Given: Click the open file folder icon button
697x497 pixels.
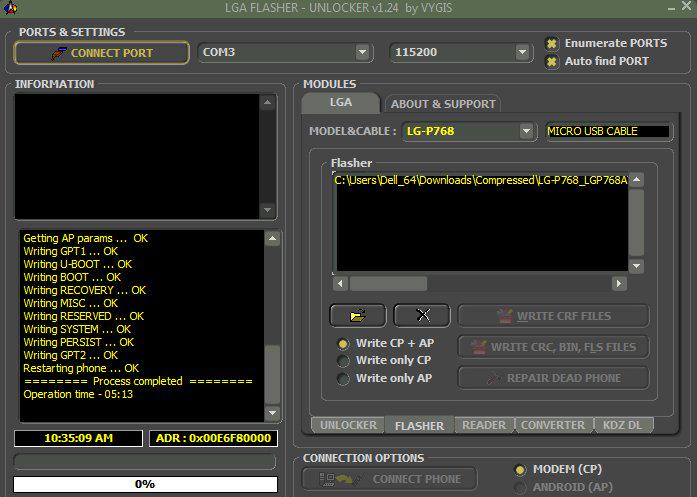Looking at the screenshot, I should [358, 316].
